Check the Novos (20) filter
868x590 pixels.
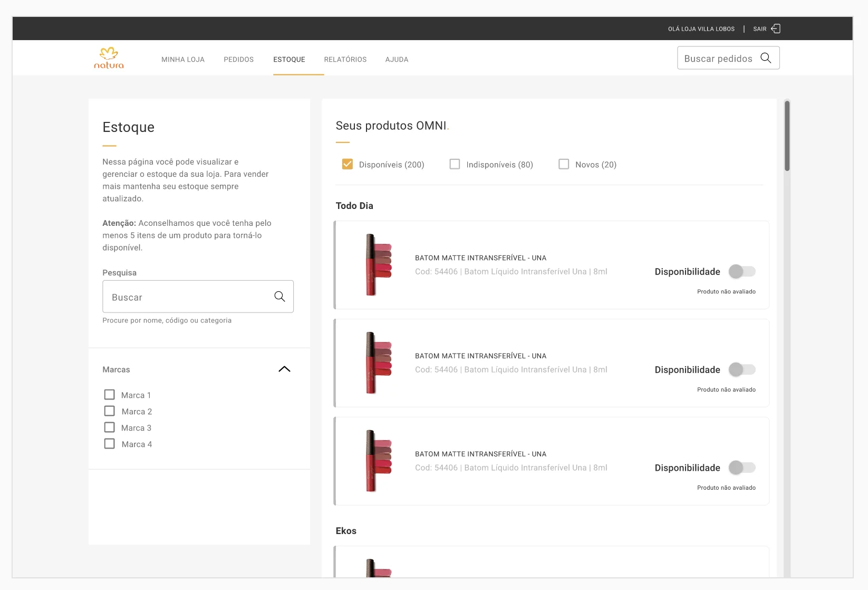[564, 164]
